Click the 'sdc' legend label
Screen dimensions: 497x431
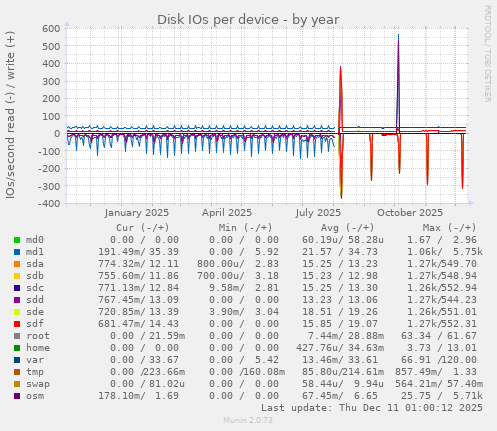tap(35, 288)
